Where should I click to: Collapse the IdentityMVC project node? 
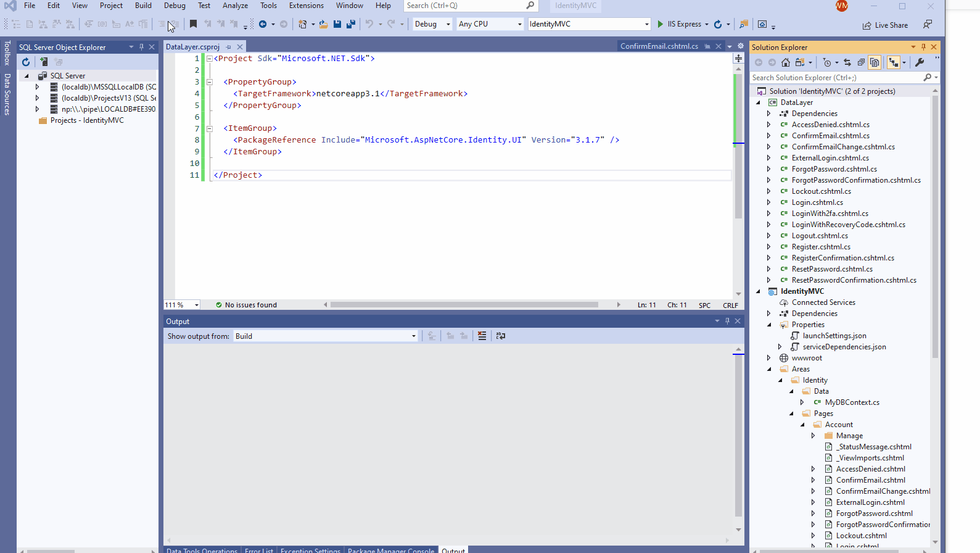[x=758, y=291]
